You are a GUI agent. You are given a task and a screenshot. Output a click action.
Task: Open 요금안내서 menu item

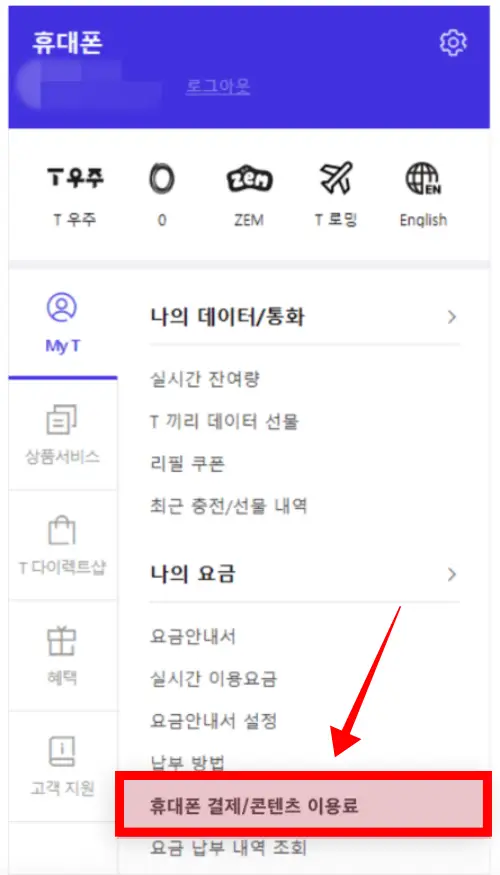coord(193,637)
